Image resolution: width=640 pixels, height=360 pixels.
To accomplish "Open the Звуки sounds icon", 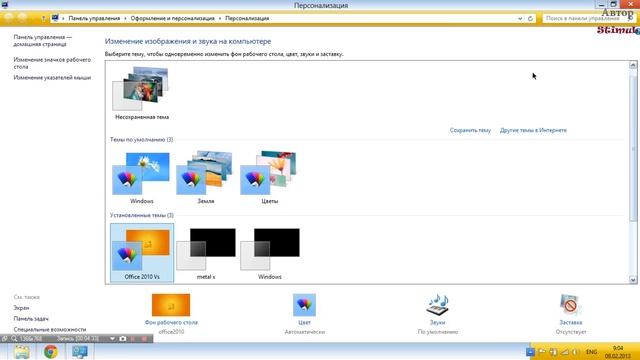I will (438, 305).
